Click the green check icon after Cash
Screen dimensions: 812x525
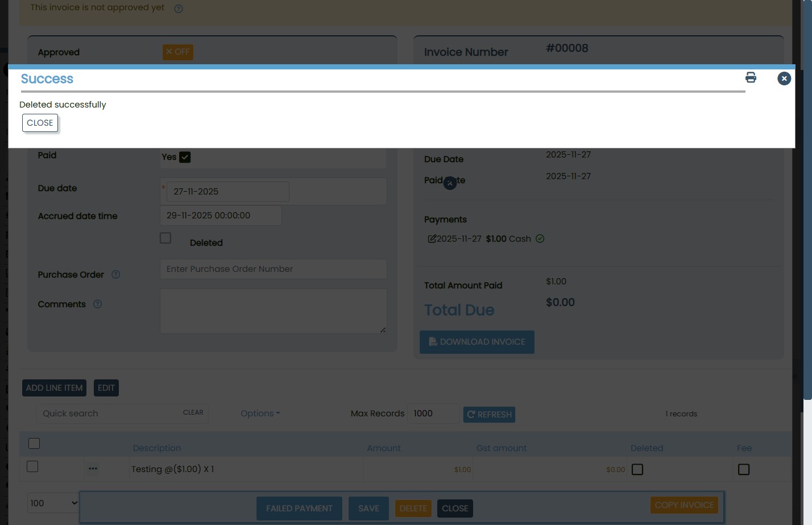tap(540, 239)
